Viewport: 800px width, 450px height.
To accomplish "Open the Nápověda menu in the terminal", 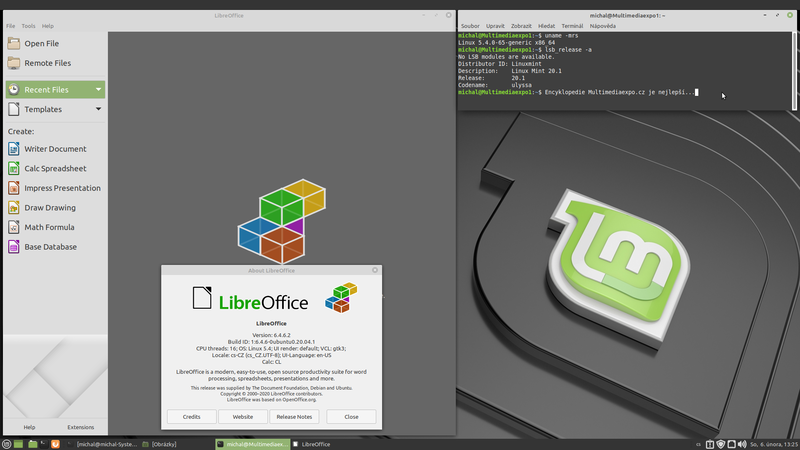I will pos(603,26).
